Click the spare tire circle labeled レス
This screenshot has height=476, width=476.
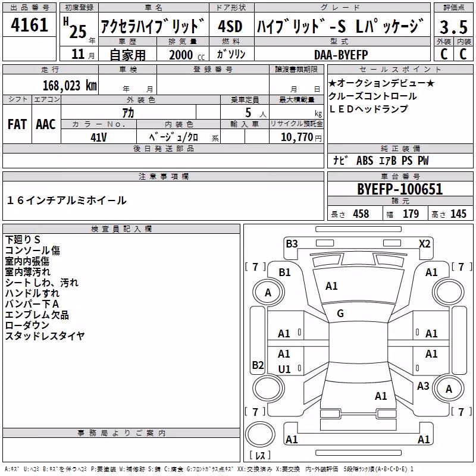260,434
